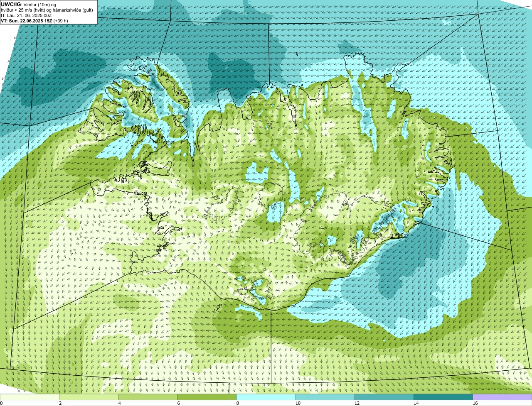Viewport: 532px width, 406px height.
Task: Click the legend scale label '0'
Action: click(1, 403)
